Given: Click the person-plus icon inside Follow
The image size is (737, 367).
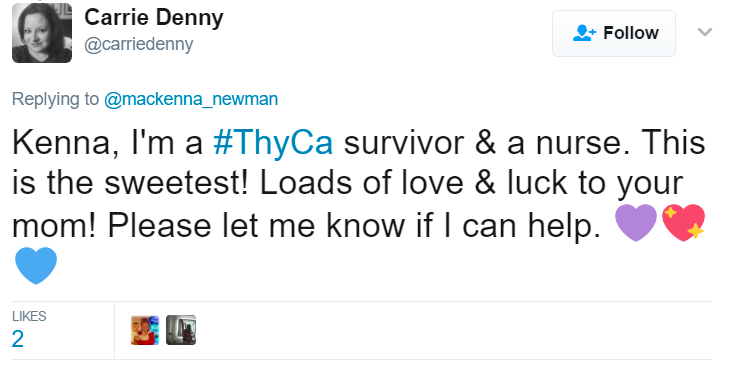Looking at the screenshot, I should point(584,33).
